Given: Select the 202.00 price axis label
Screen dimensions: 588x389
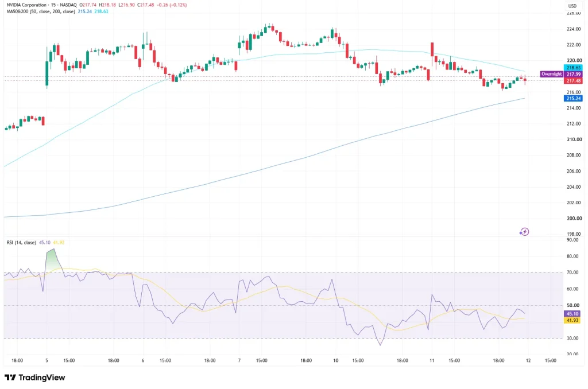Looking at the screenshot, I should [x=574, y=203].
